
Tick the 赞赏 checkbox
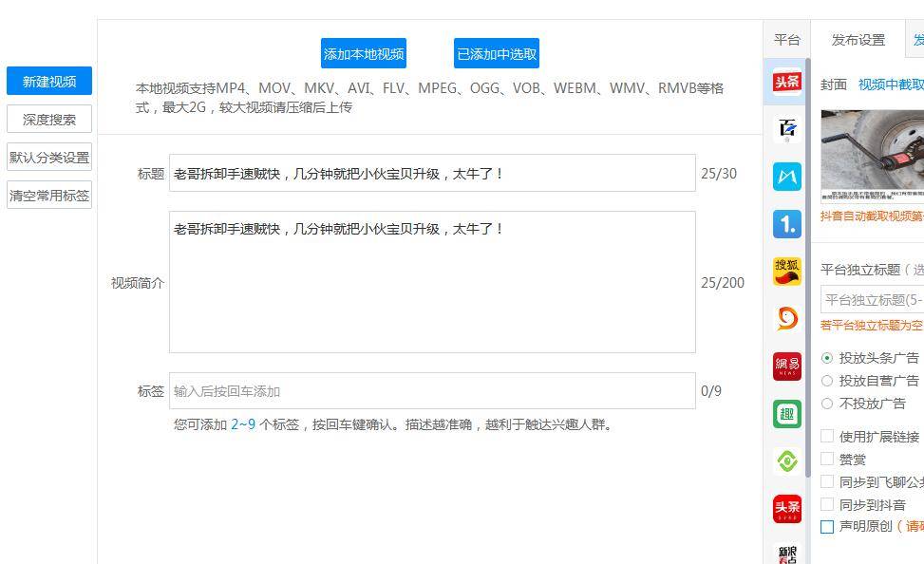click(x=827, y=460)
